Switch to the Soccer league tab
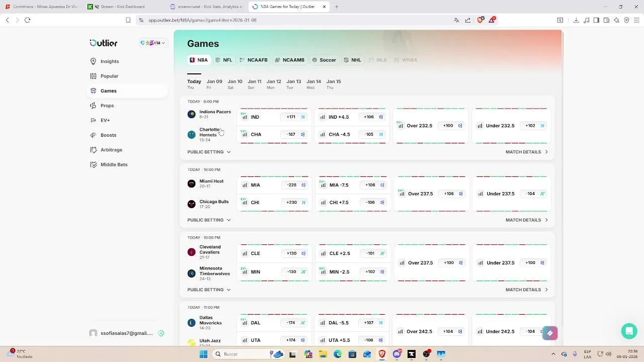 pos(324,60)
